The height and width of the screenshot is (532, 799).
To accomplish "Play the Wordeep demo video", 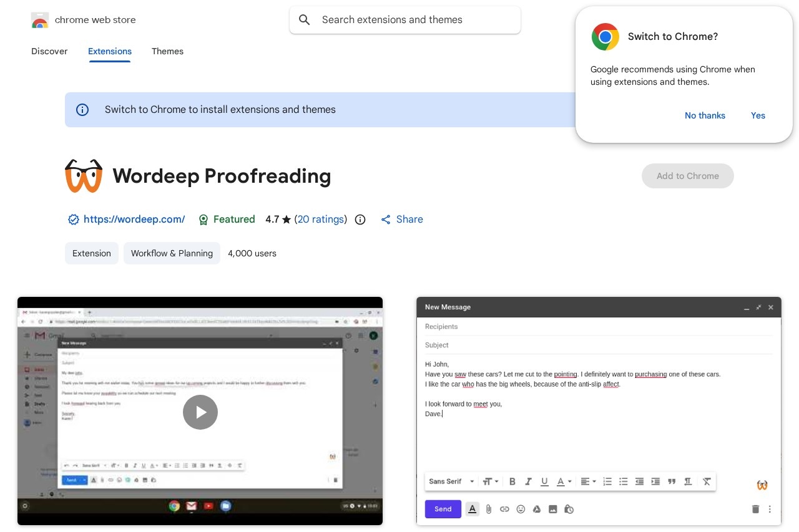I will point(200,412).
